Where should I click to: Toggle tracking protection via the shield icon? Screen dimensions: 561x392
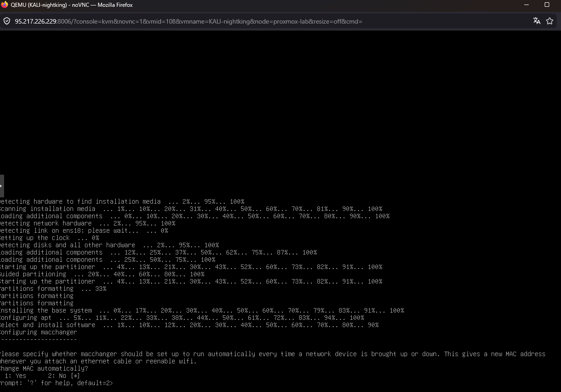pos(6,21)
